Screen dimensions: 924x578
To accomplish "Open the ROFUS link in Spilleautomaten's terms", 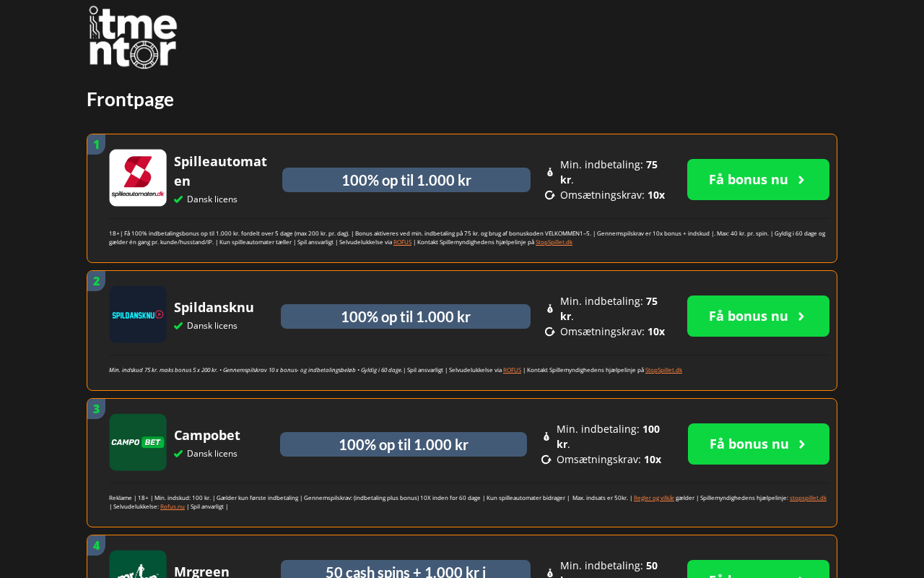I will 402,242.
